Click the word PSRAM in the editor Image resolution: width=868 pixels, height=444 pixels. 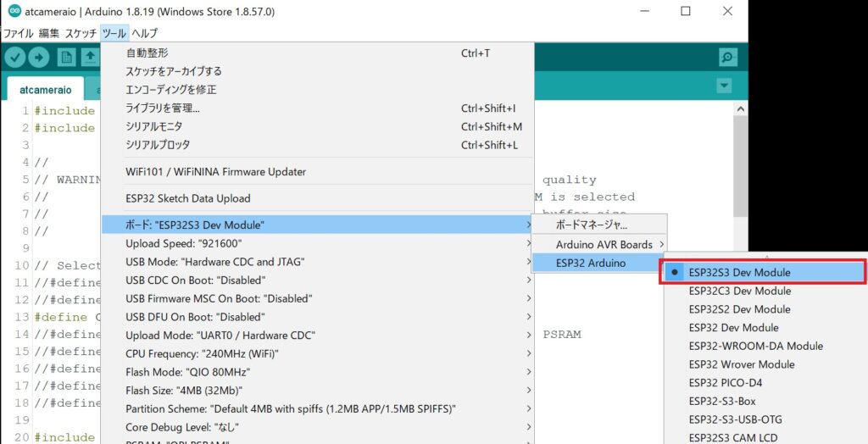coord(562,335)
